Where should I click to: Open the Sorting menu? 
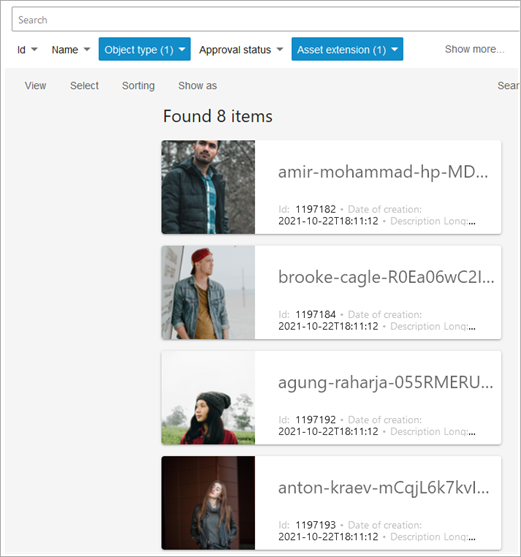click(138, 86)
